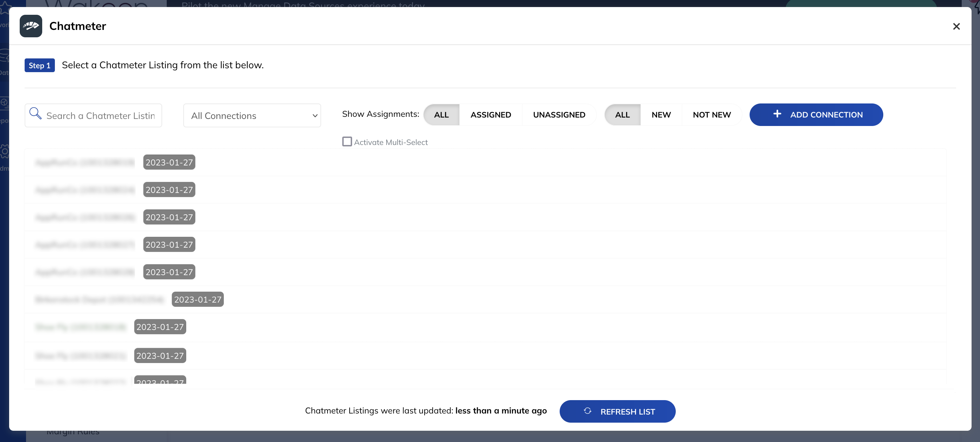Click the search magnifier icon
Viewport: 980px width, 442px height.
pos(36,113)
